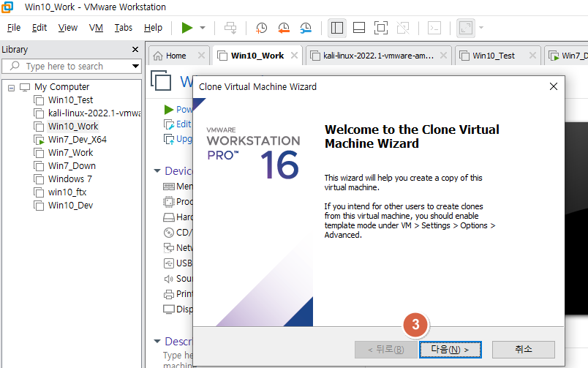
Task: Open the Edit menu
Action: [x=39, y=28]
